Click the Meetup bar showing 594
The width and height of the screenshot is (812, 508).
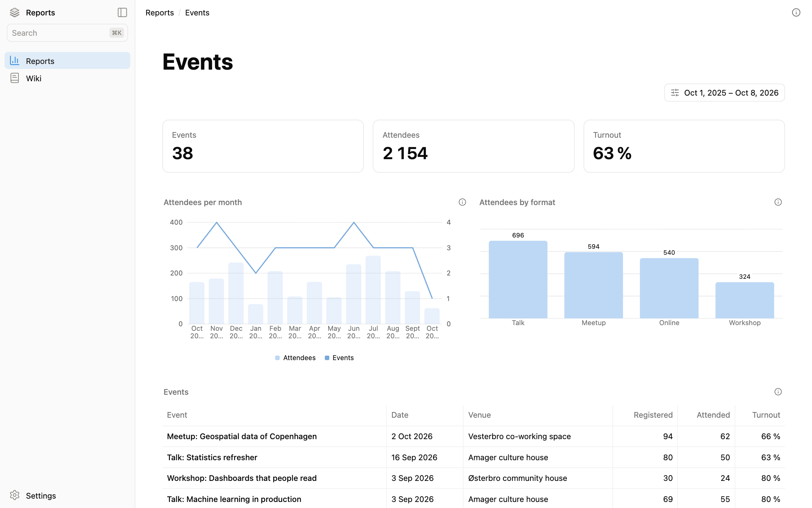coord(594,285)
